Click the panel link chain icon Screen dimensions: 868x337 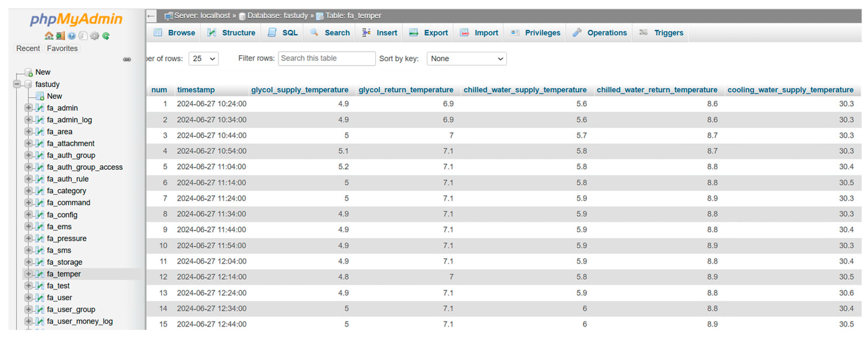pos(127,60)
